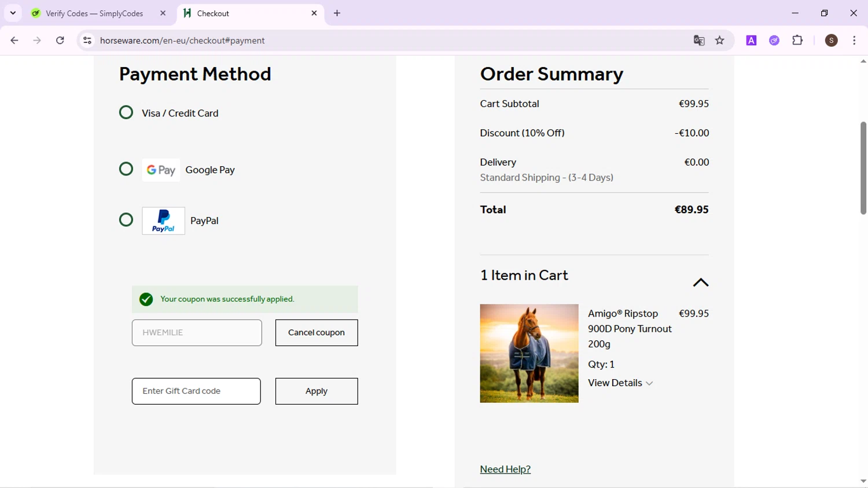Click the Google Pay logo

[161, 170]
